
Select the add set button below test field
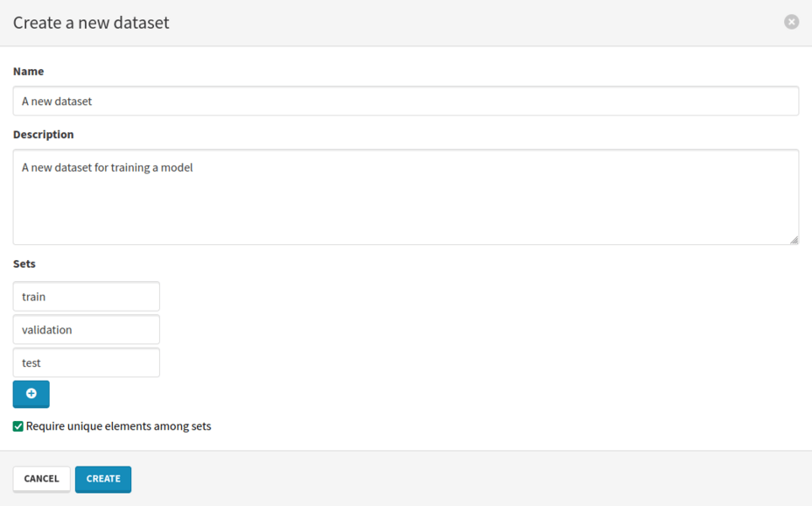click(x=31, y=394)
